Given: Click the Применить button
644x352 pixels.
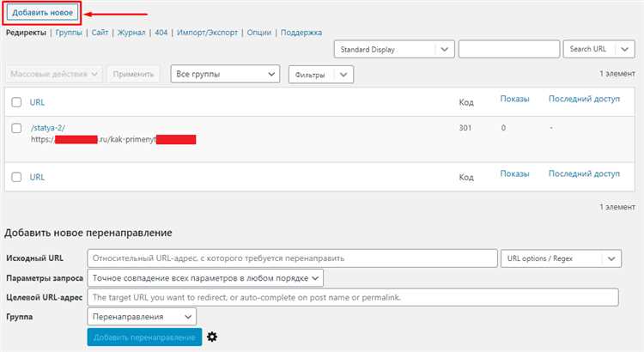Looking at the screenshot, I should click(x=133, y=75).
